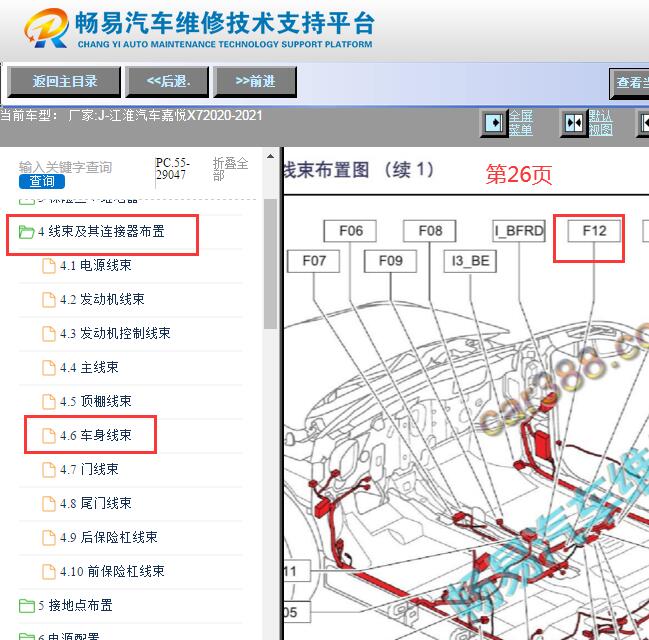Image resolution: width=649 pixels, height=640 pixels.
Task: Click page icon beside 4.3 发动机控制线束
Action: tap(49, 334)
